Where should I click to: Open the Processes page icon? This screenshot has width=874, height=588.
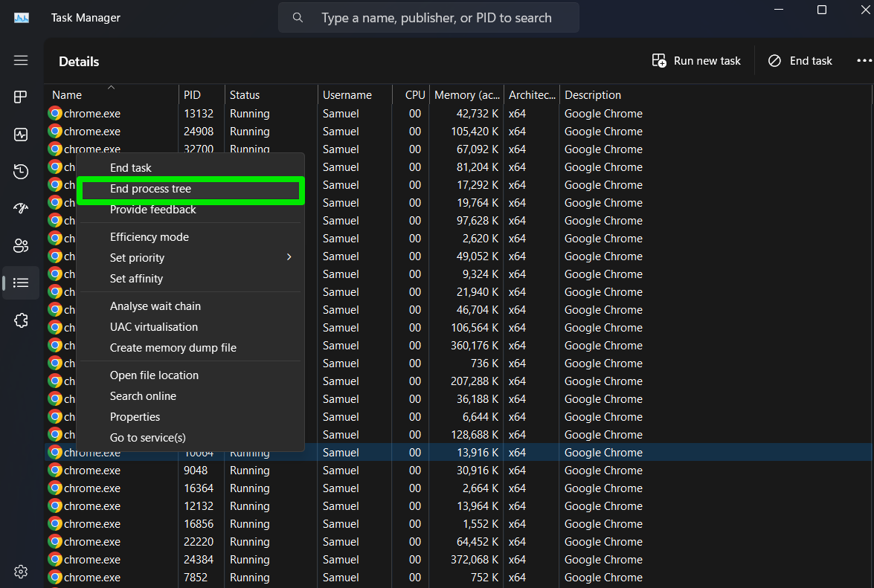click(21, 97)
